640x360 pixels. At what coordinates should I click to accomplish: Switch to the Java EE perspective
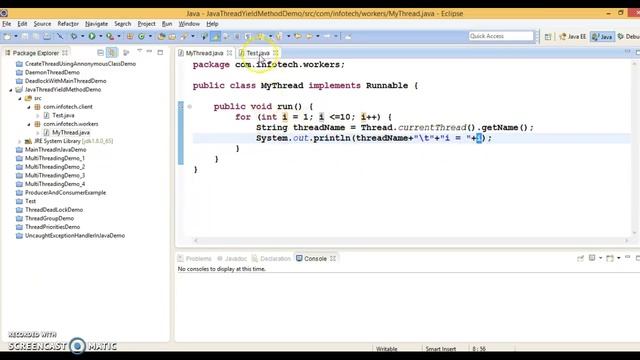click(572, 37)
